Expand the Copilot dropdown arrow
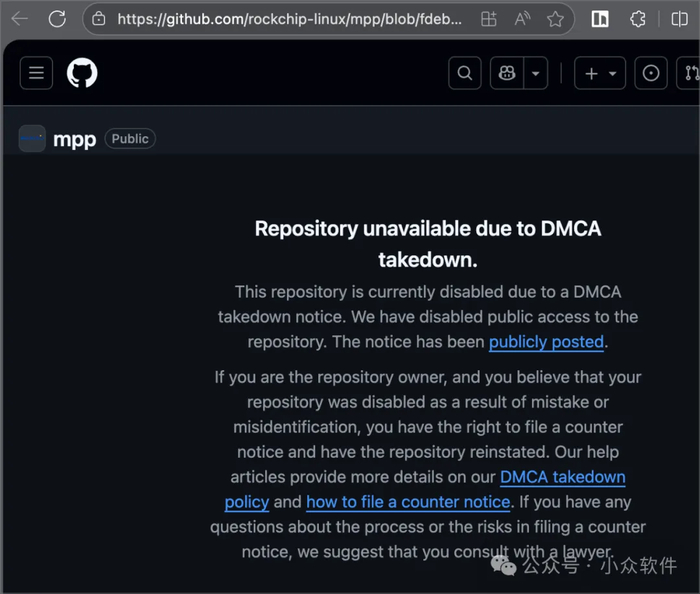 [x=536, y=73]
